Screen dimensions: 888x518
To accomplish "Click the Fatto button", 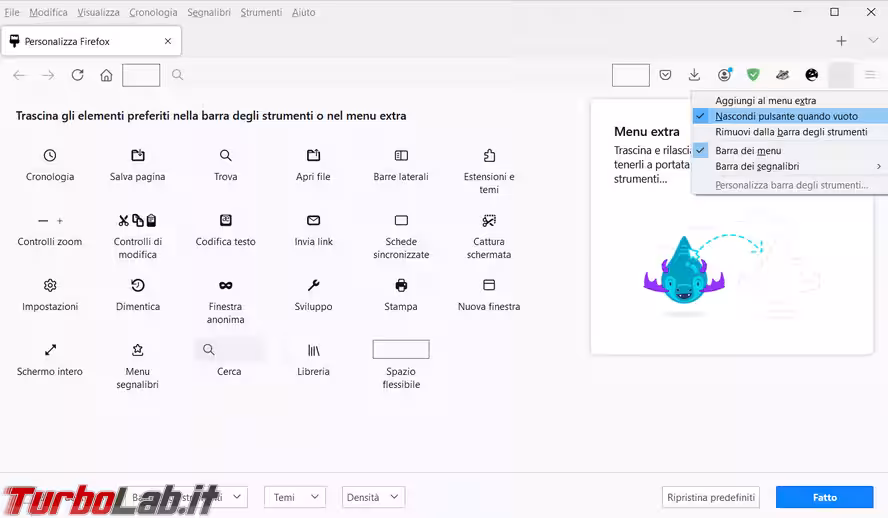I will click(825, 497).
